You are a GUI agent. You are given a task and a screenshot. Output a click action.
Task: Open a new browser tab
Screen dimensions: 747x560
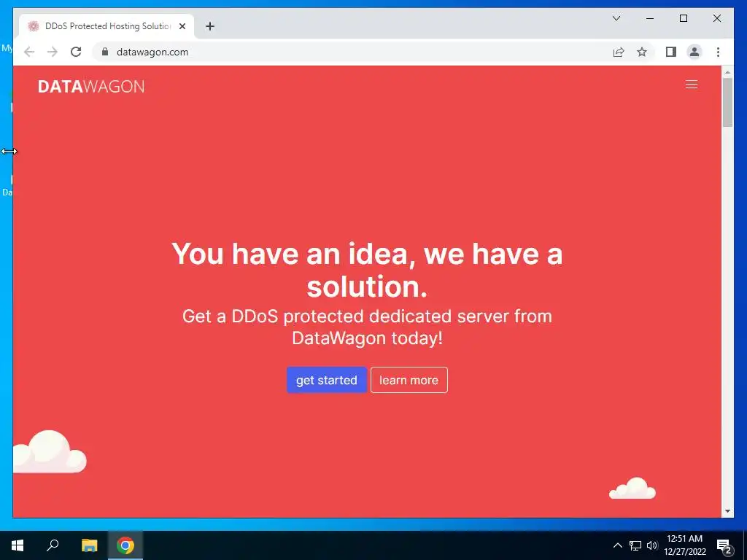[x=210, y=26]
